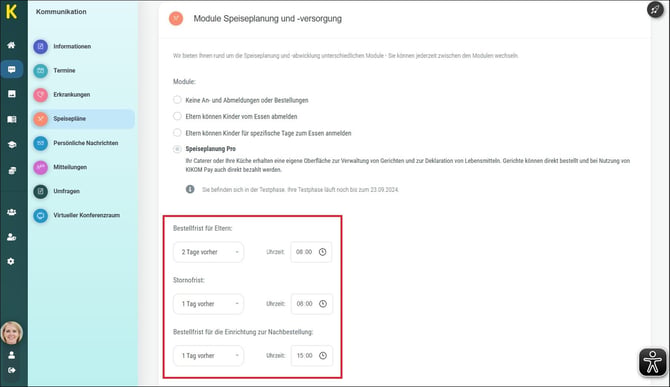670x387 pixels.
Task: Click the rocket icon at top right
Action: [655, 9]
